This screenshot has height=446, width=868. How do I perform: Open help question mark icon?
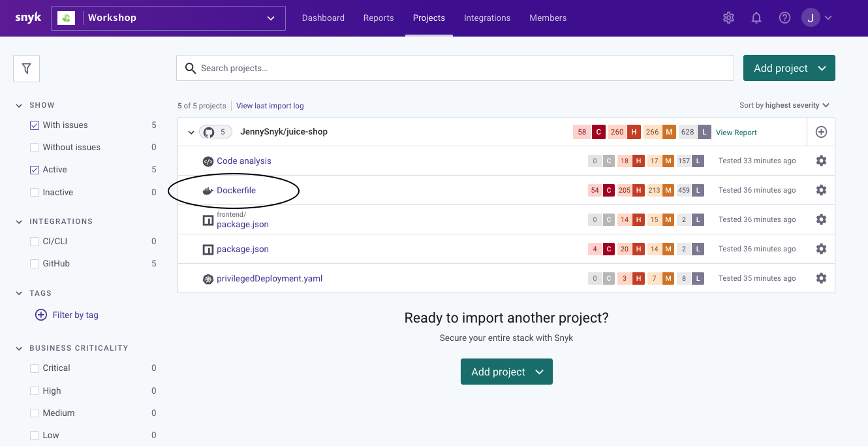point(785,18)
